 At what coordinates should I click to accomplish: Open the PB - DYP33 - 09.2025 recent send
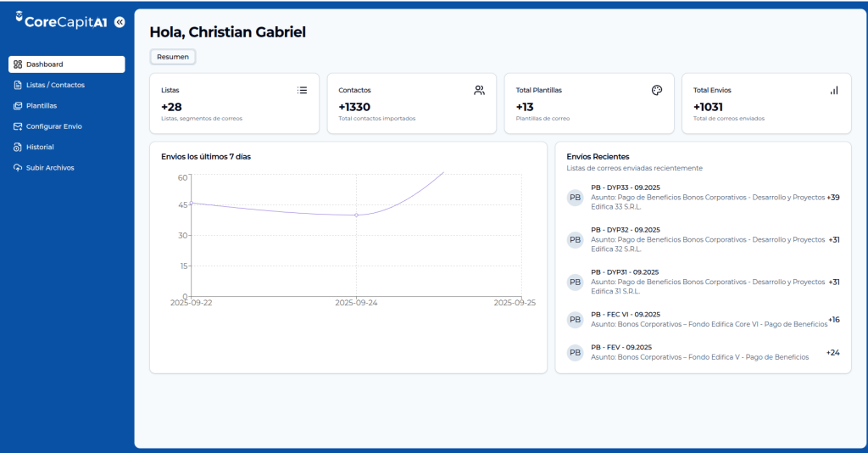coord(626,187)
